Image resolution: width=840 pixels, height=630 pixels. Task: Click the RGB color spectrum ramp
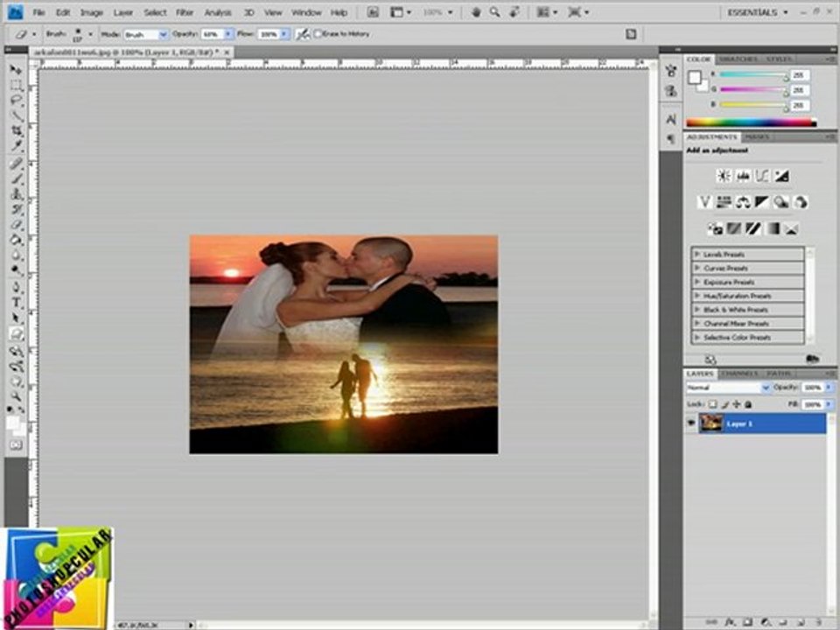click(x=750, y=122)
